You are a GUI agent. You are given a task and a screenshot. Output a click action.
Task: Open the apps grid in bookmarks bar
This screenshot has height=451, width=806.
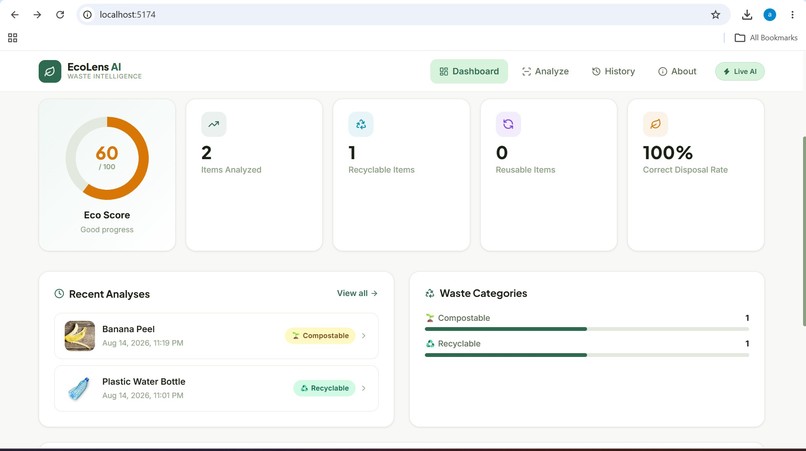coord(13,38)
